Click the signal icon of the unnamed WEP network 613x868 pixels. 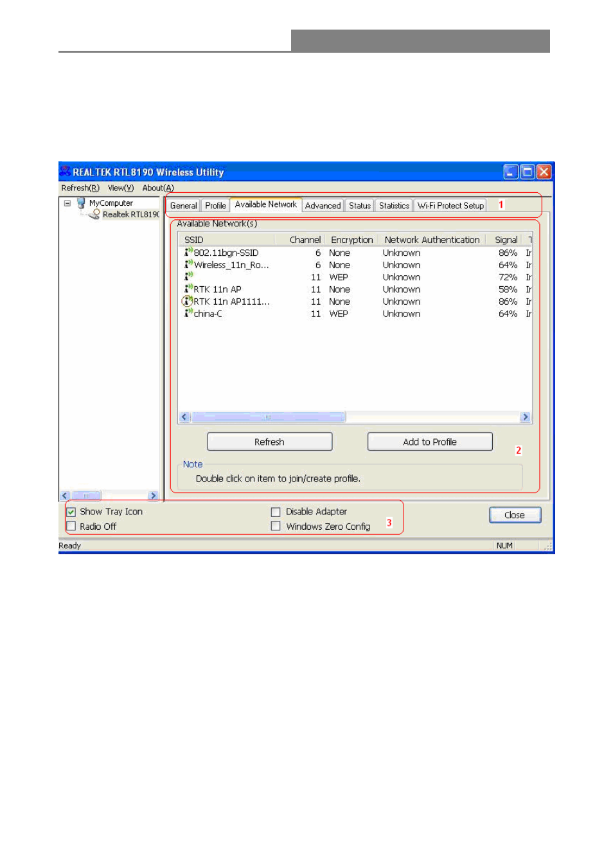pyautogui.click(x=188, y=276)
